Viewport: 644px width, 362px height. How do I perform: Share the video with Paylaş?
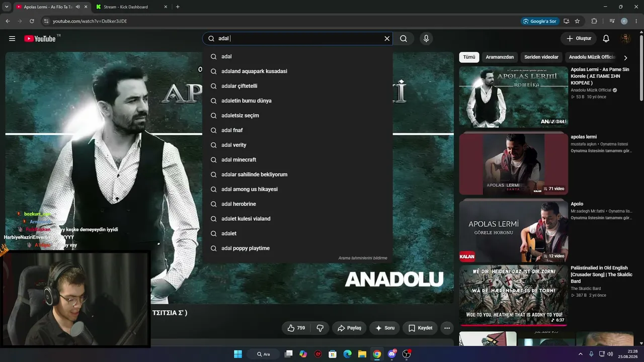[350, 328]
